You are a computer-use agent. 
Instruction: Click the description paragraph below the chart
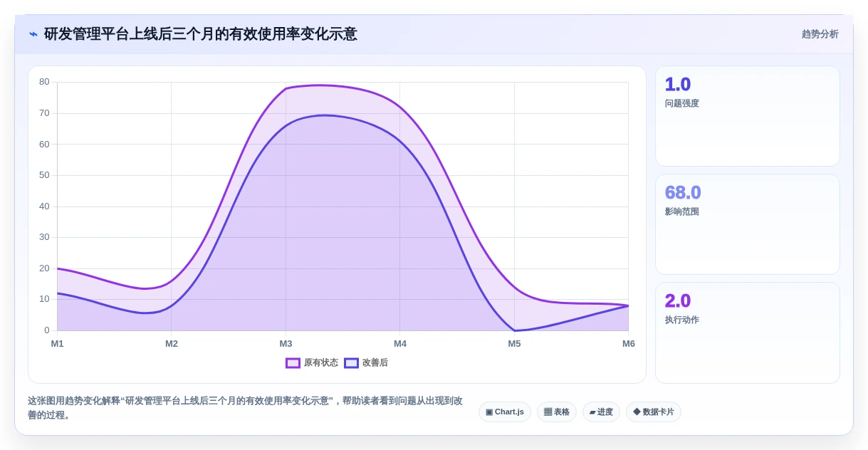[245, 408]
